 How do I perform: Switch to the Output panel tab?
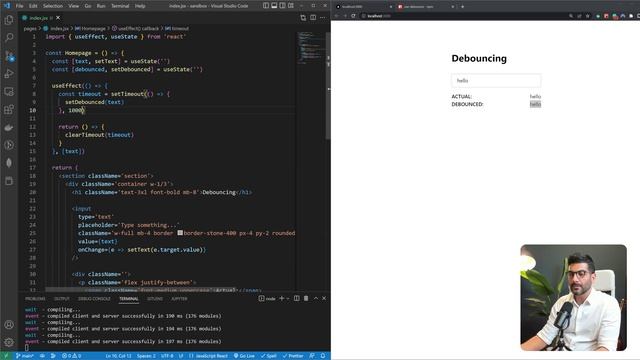click(62, 299)
